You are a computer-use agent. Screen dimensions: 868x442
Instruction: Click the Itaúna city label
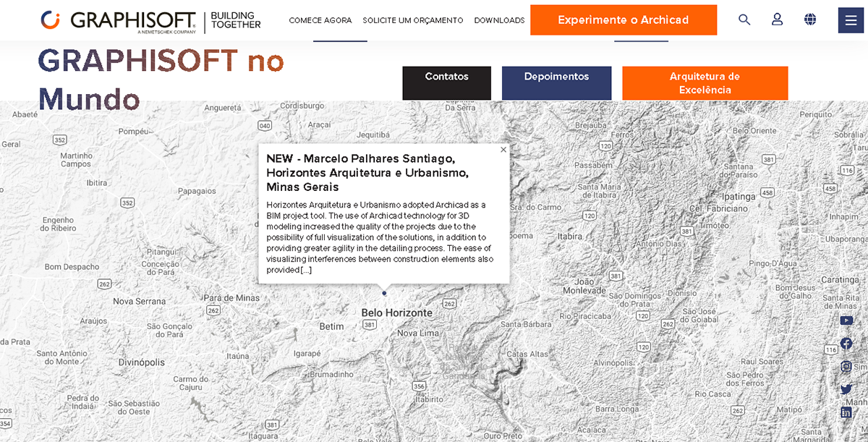point(238,356)
